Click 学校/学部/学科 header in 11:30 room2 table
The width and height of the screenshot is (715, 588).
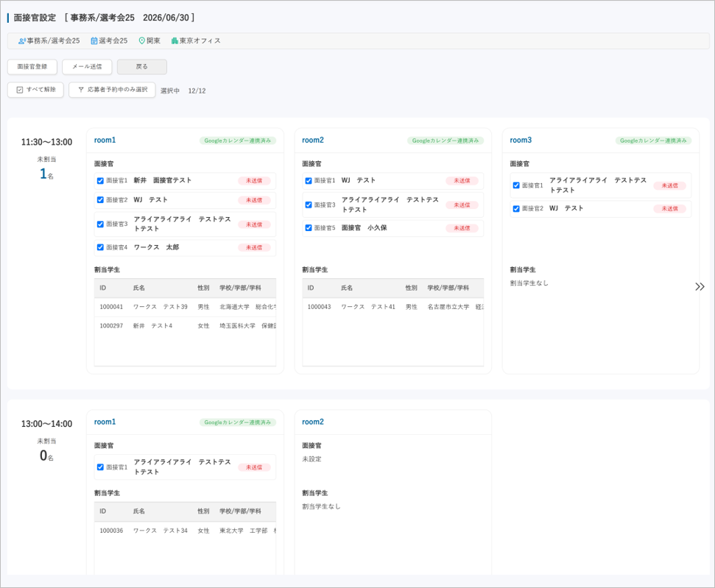pyautogui.click(x=448, y=288)
